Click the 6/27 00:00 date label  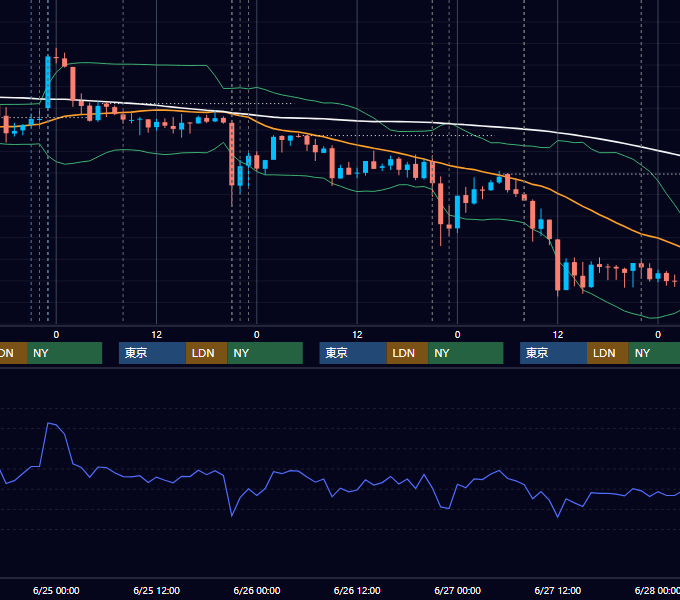coord(458,590)
